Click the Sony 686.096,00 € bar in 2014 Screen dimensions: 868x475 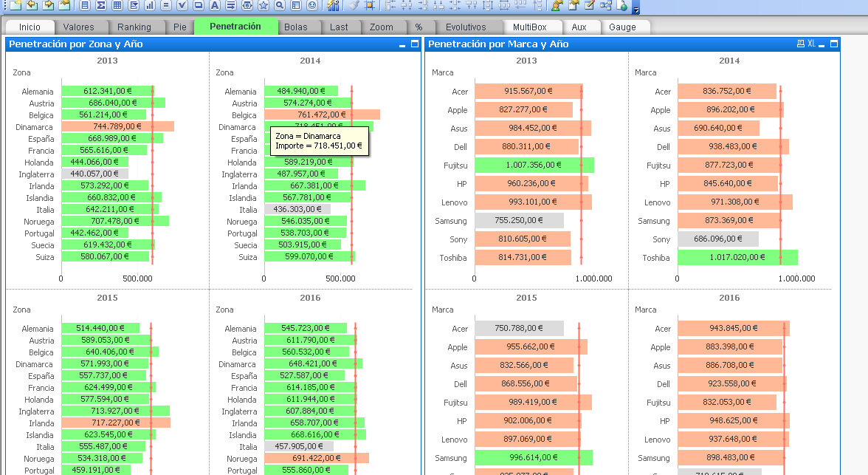tap(718, 239)
